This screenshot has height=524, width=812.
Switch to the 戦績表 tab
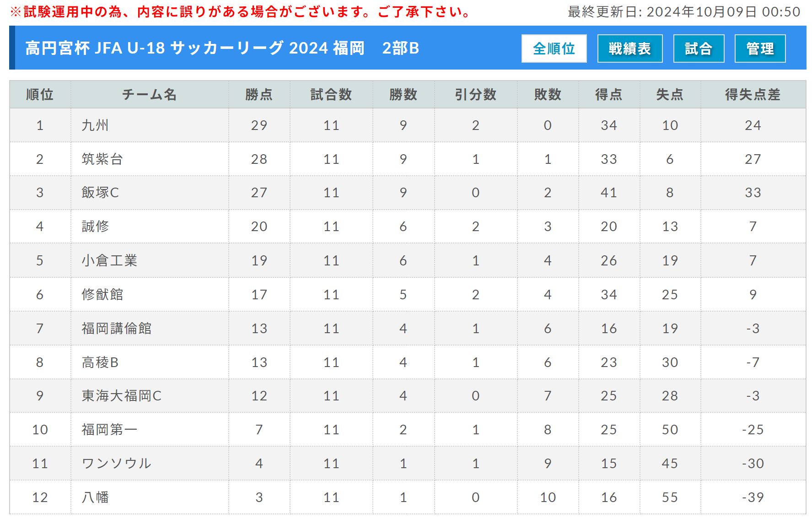[630, 49]
